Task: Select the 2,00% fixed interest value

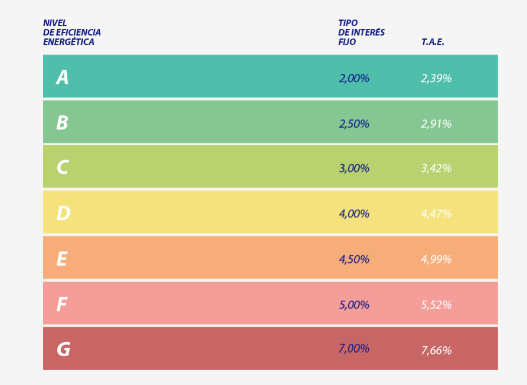Action: pyautogui.click(x=354, y=78)
